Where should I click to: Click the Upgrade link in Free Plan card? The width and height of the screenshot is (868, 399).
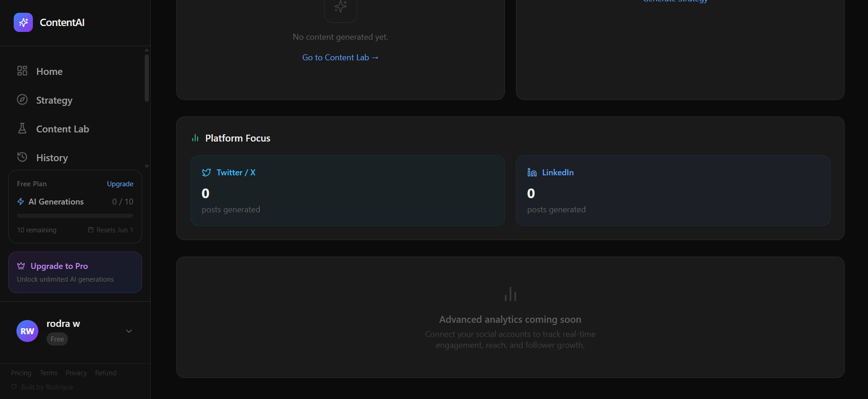120,184
